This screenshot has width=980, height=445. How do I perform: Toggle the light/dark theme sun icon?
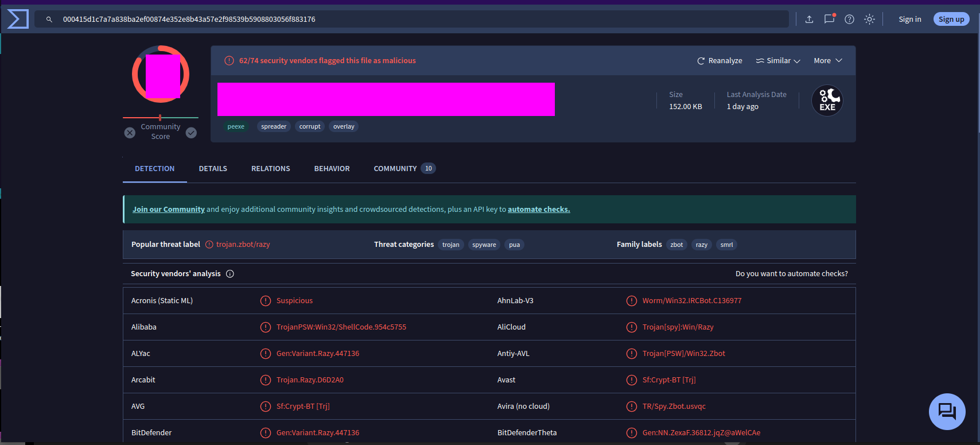[870, 20]
